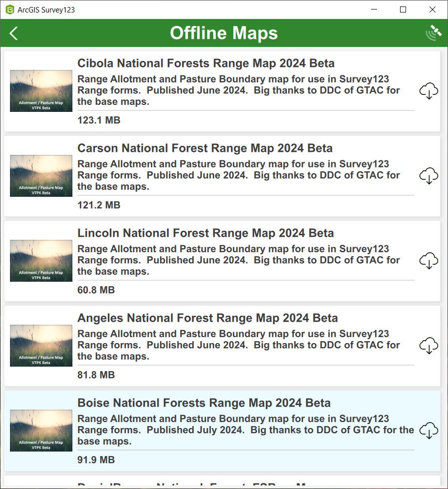
Task: Select the Angeles map thumbnail
Action: pos(41,346)
